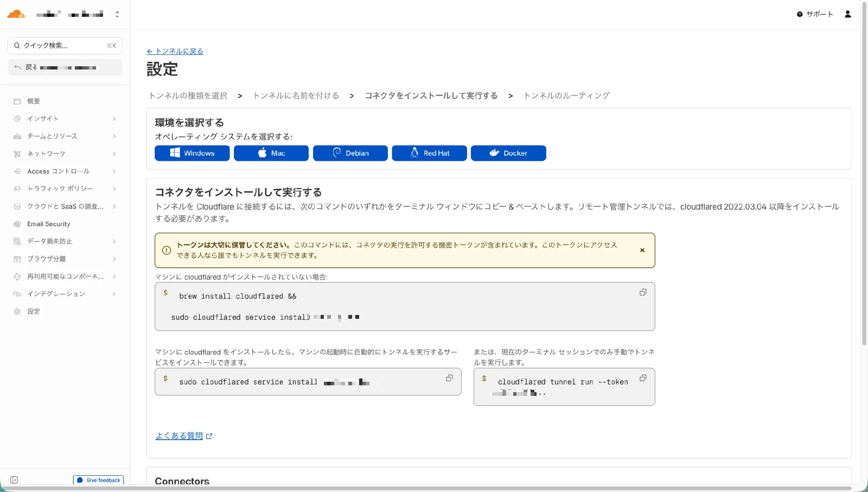Click the トンネルに戻る link

tap(175, 51)
